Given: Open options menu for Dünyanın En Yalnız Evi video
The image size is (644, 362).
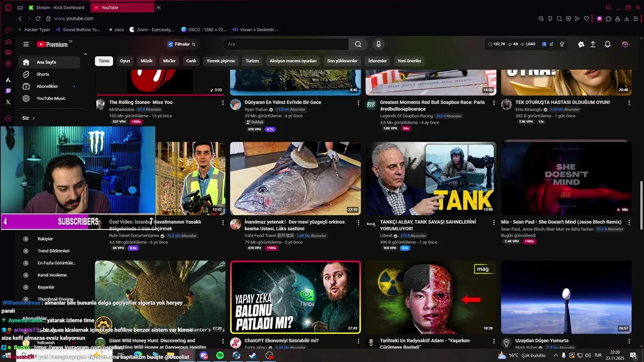Looking at the screenshot, I should click(x=358, y=103).
